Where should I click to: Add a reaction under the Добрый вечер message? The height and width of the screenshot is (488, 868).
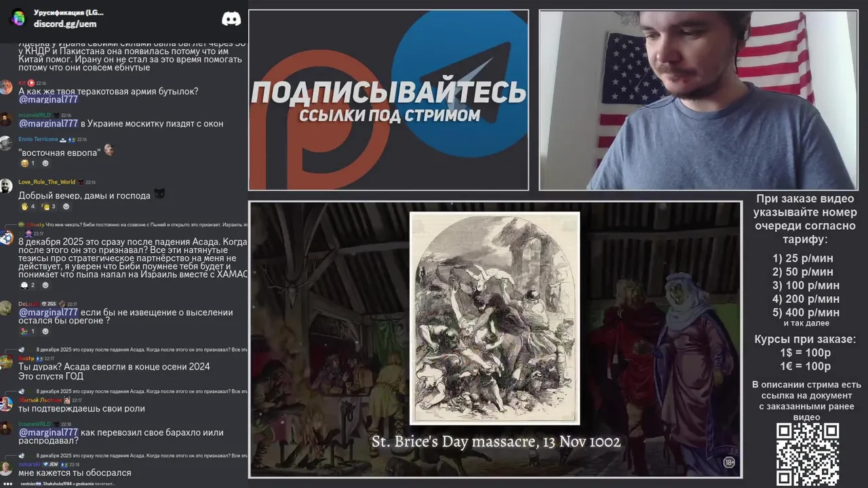(x=66, y=206)
